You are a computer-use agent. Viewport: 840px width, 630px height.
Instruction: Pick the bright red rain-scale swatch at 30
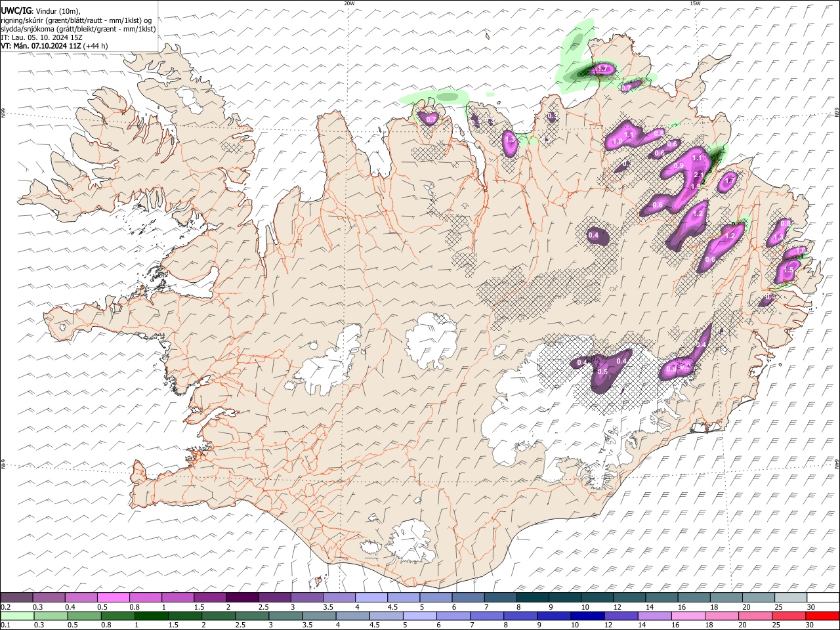click(x=823, y=616)
